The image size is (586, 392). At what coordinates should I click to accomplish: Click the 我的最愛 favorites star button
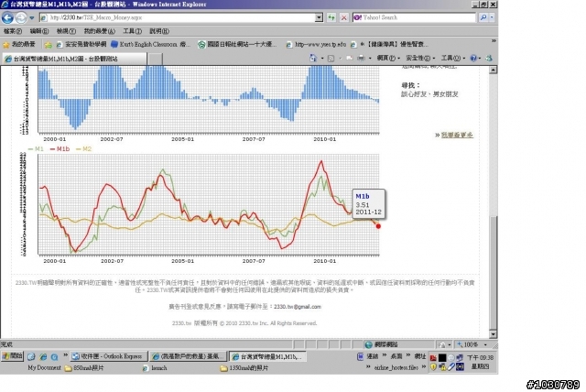point(19,45)
